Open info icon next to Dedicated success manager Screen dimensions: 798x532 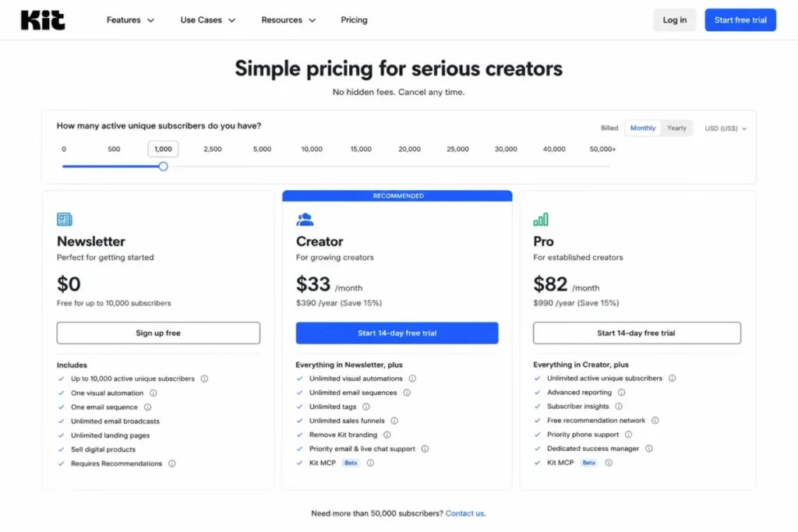[x=649, y=449]
